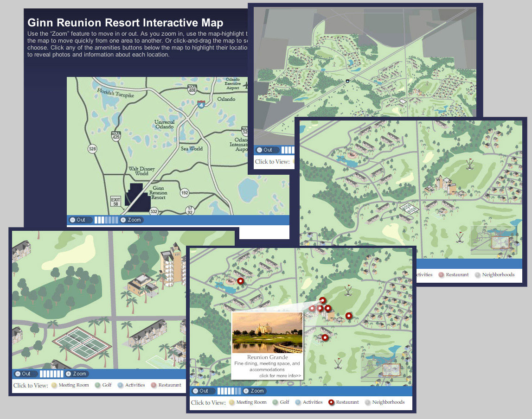The width and height of the screenshot is (532, 419).
Task: Click mini-map navigator in Reunion Grande popup map
Action: [384, 368]
